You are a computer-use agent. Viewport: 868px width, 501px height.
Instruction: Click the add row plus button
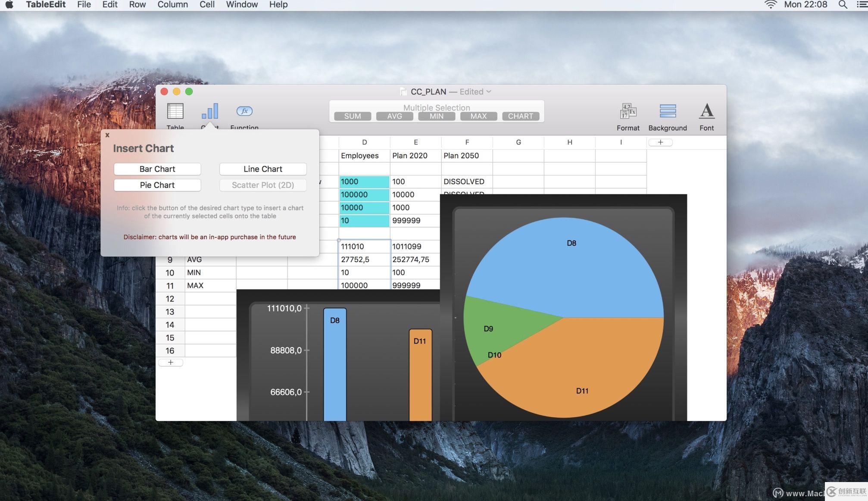click(170, 363)
